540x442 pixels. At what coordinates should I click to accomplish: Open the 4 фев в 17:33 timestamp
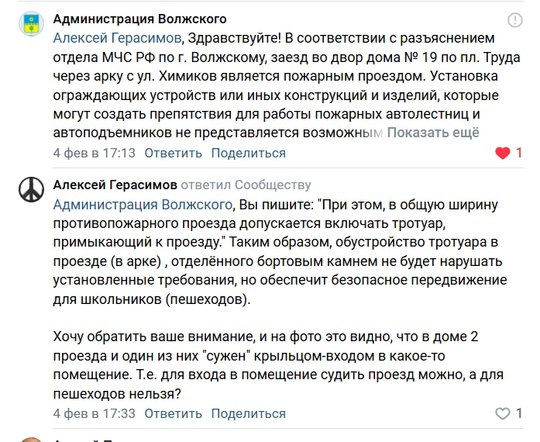pyautogui.click(x=94, y=413)
